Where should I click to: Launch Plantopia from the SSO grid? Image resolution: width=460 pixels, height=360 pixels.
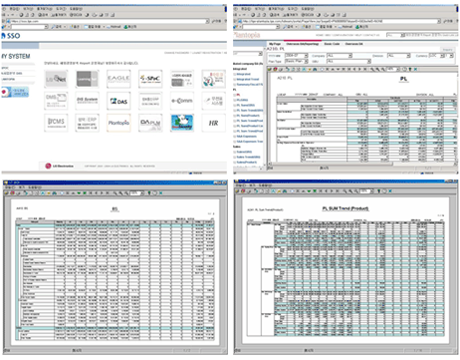point(118,123)
